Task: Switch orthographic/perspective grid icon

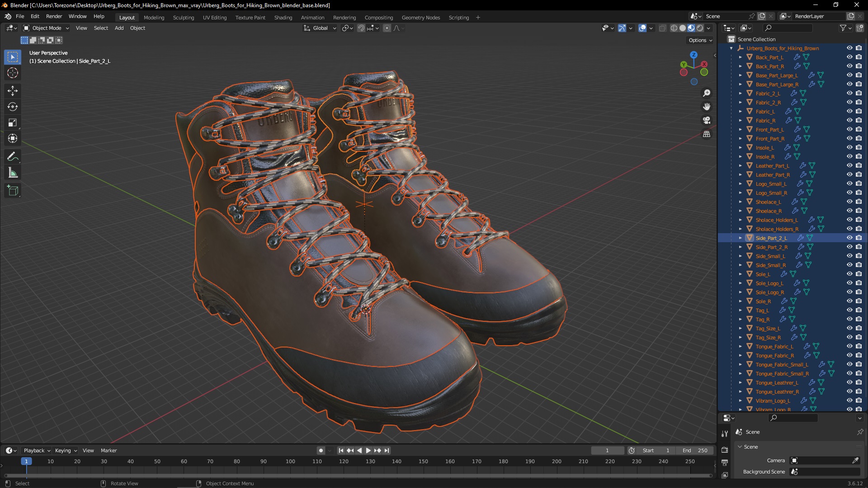Action: (x=707, y=134)
